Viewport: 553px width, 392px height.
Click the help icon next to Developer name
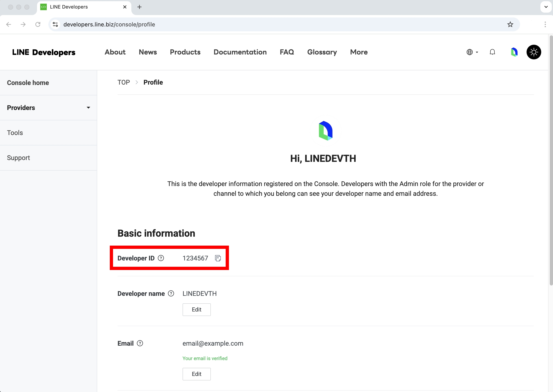click(x=171, y=293)
